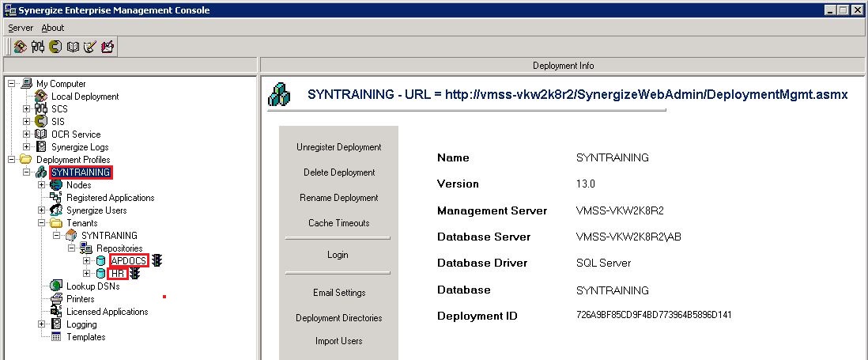The image size is (868, 360).
Task: Click the Logging icon in tree
Action: tap(56, 324)
